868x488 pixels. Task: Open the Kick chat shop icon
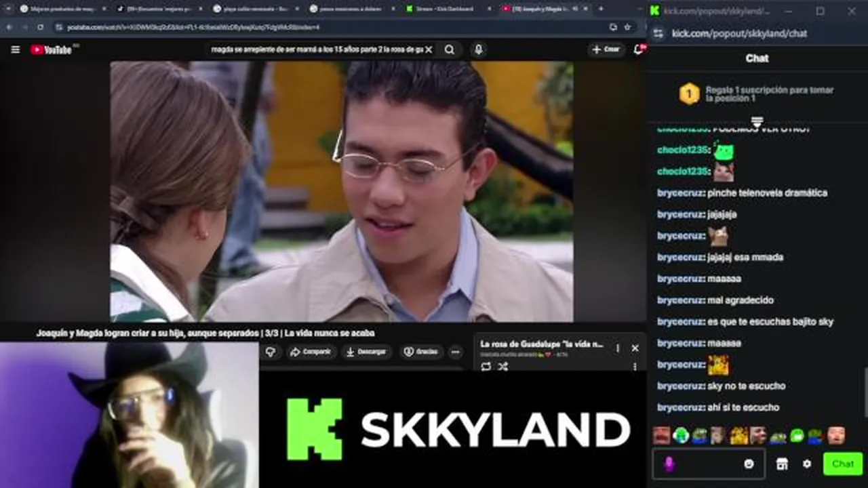tap(782, 464)
